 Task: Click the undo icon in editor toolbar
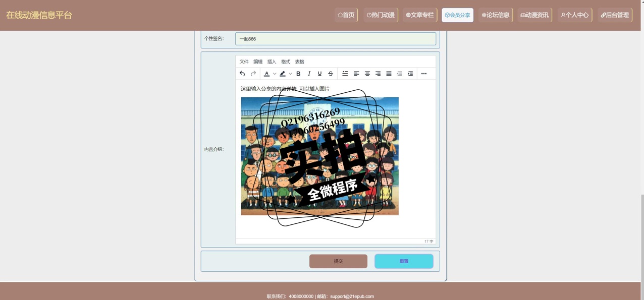click(242, 74)
